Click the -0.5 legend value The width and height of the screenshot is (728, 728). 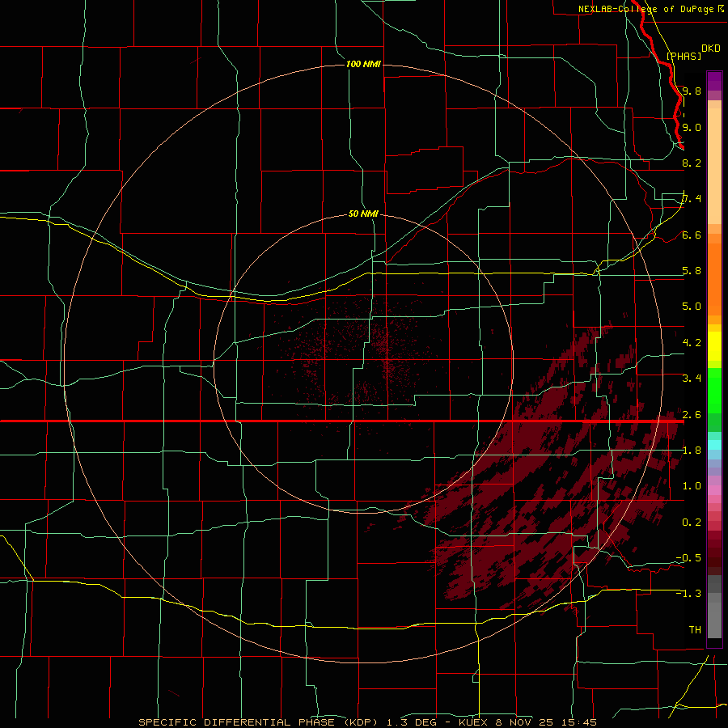tap(688, 558)
